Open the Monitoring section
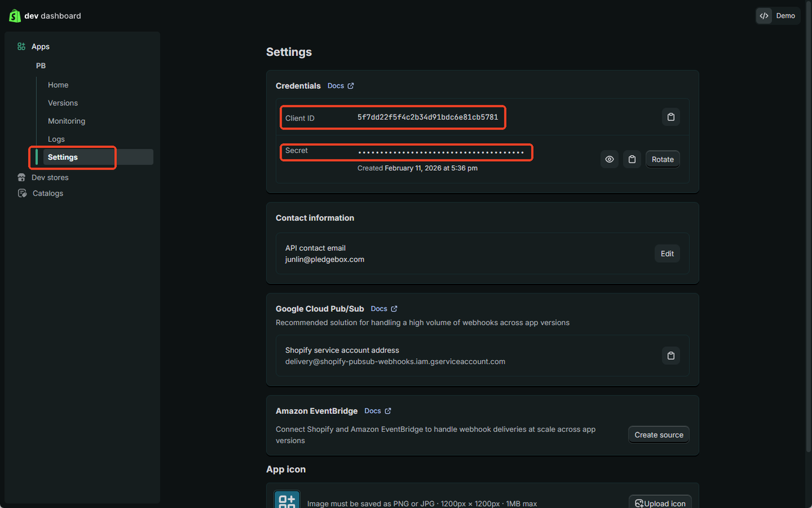The height and width of the screenshot is (508, 812). tap(66, 121)
